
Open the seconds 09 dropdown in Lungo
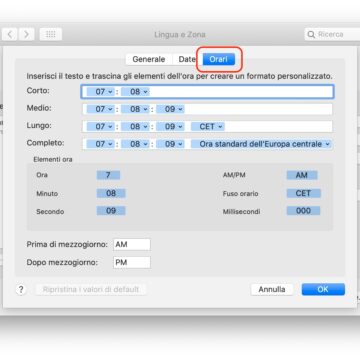click(x=170, y=127)
